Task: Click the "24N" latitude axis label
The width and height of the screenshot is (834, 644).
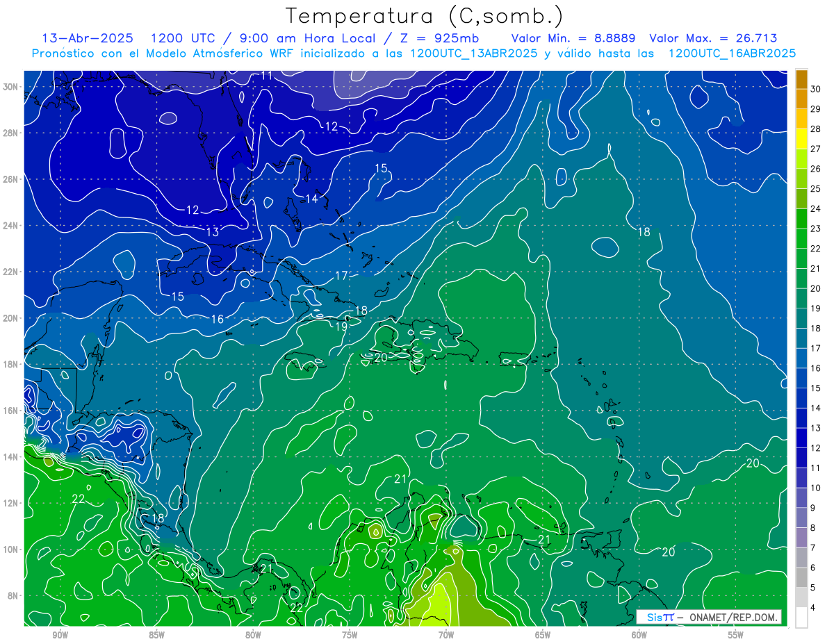Action: click(11, 226)
